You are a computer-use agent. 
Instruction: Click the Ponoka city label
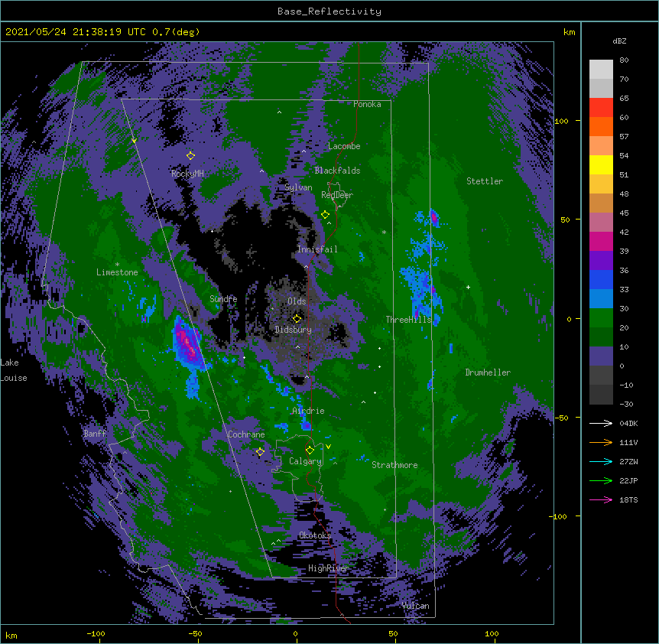pyautogui.click(x=367, y=104)
